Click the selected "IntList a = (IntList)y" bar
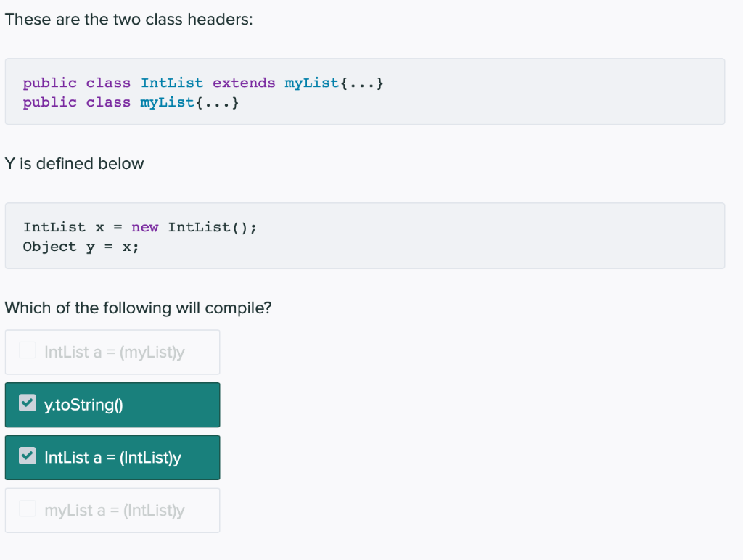743x560 pixels. coord(112,458)
